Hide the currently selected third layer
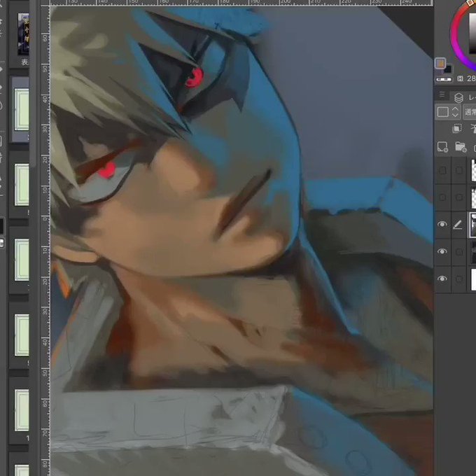 coord(442,224)
